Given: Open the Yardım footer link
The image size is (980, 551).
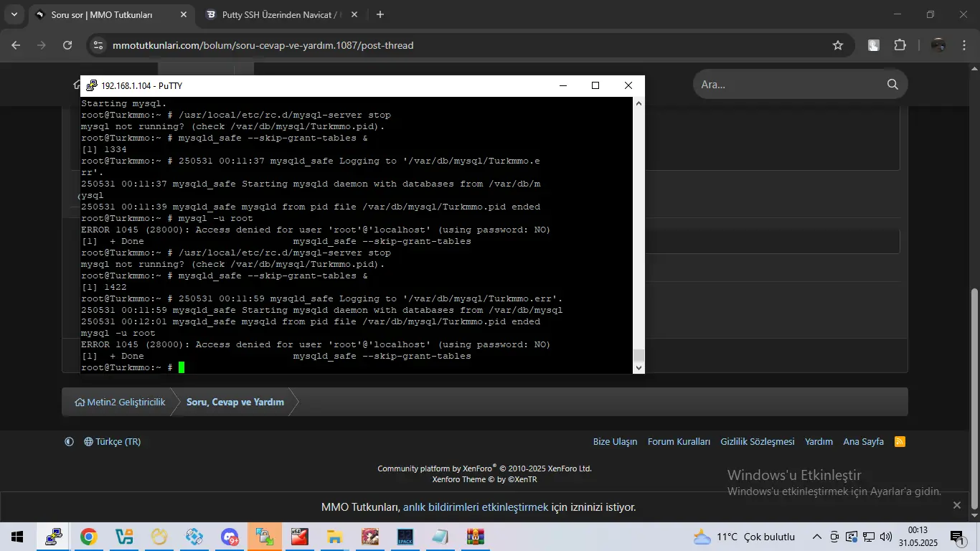Looking at the screenshot, I should click(819, 442).
